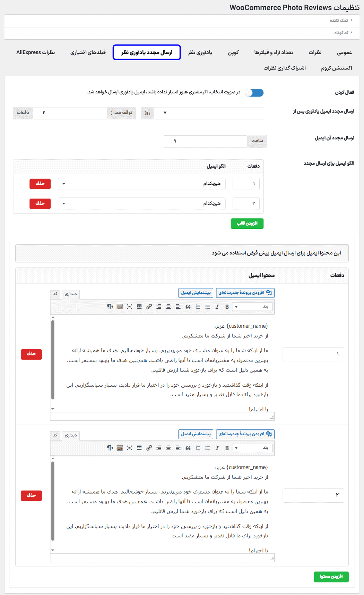Toggle the فعال کردن switch
Viewport: 364px width, 595px height.
pyautogui.click(x=254, y=93)
